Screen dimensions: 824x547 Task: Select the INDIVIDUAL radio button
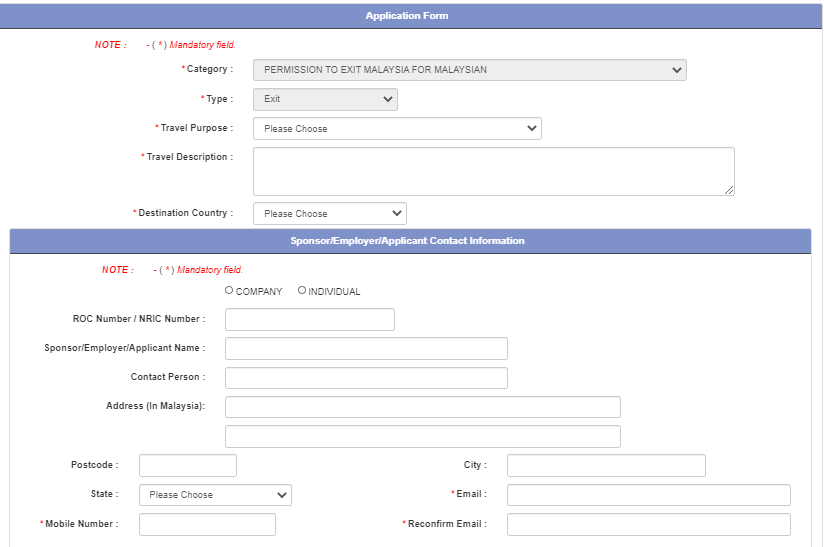[x=302, y=291]
